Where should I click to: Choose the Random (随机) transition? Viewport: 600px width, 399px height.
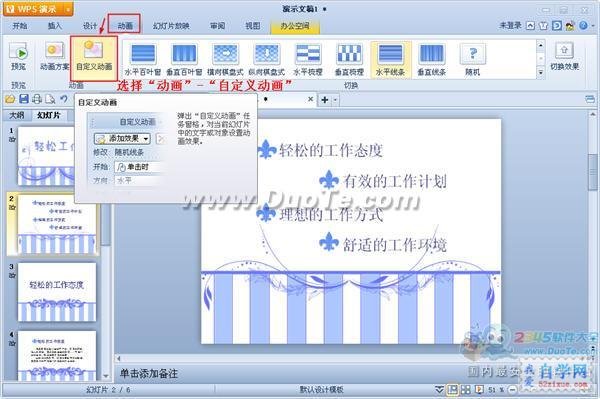pyautogui.click(x=473, y=60)
